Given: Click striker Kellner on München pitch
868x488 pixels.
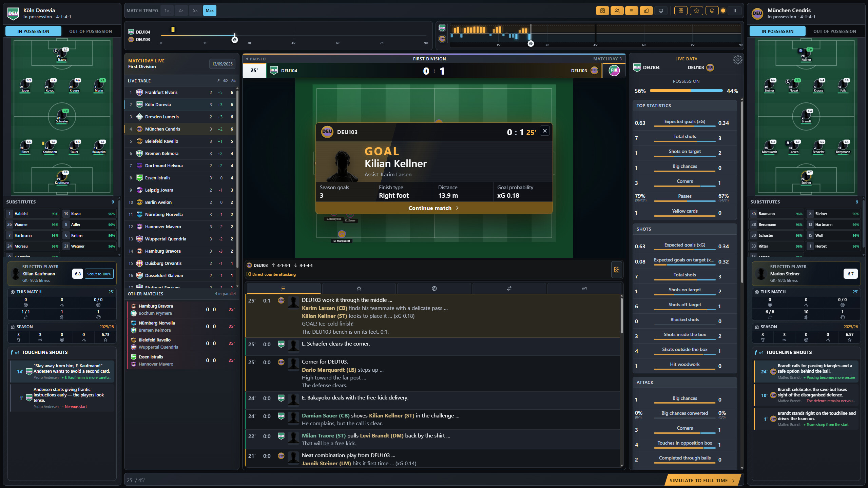Looking at the screenshot, I should click(x=806, y=55).
